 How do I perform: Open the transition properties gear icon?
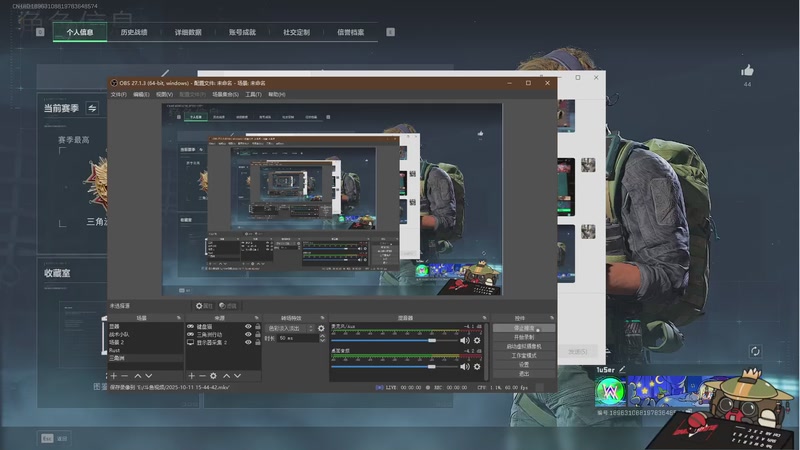(321, 329)
